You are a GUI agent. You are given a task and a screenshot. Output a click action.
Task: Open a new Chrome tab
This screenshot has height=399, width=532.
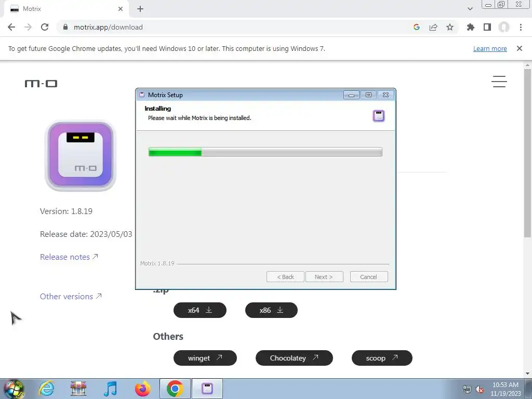point(140,9)
